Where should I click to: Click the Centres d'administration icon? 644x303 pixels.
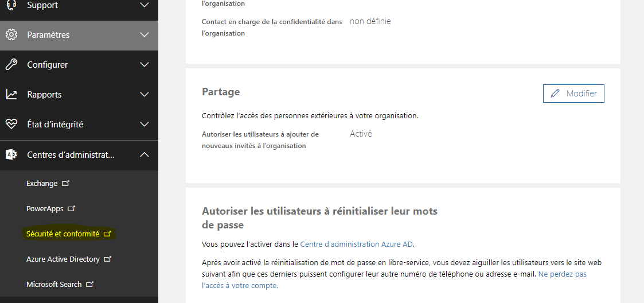pyautogui.click(x=11, y=154)
